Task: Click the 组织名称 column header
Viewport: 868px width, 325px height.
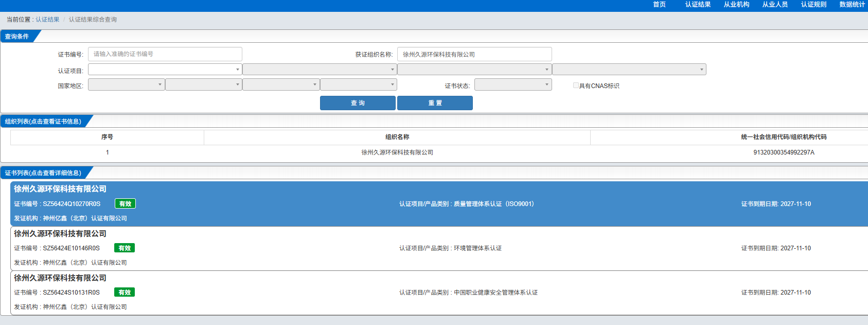Action: [x=397, y=137]
